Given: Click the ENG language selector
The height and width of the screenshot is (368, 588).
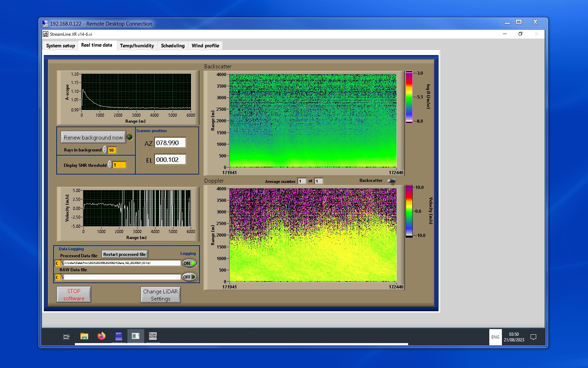Looking at the screenshot, I should (x=495, y=337).
